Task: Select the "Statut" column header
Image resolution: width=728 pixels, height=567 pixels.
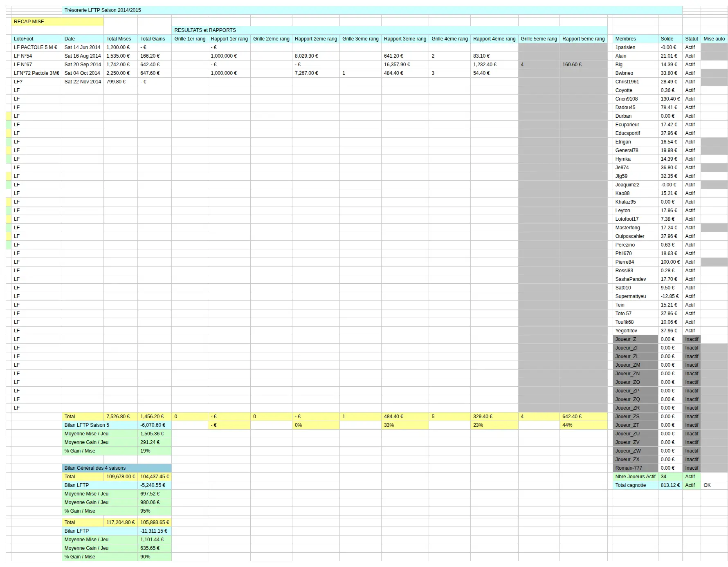Action: pos(692,39)
